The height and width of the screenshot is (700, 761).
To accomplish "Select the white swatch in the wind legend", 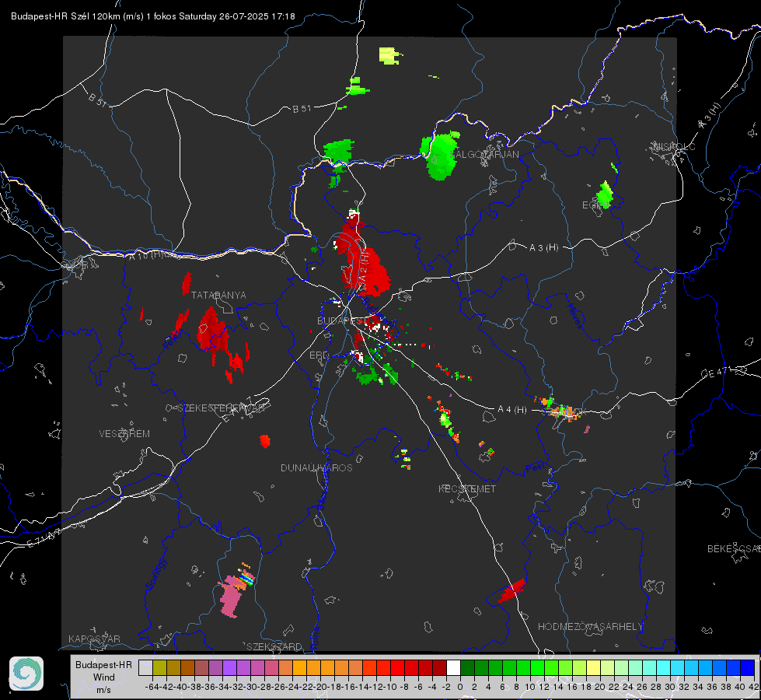I will pos(453,667).
